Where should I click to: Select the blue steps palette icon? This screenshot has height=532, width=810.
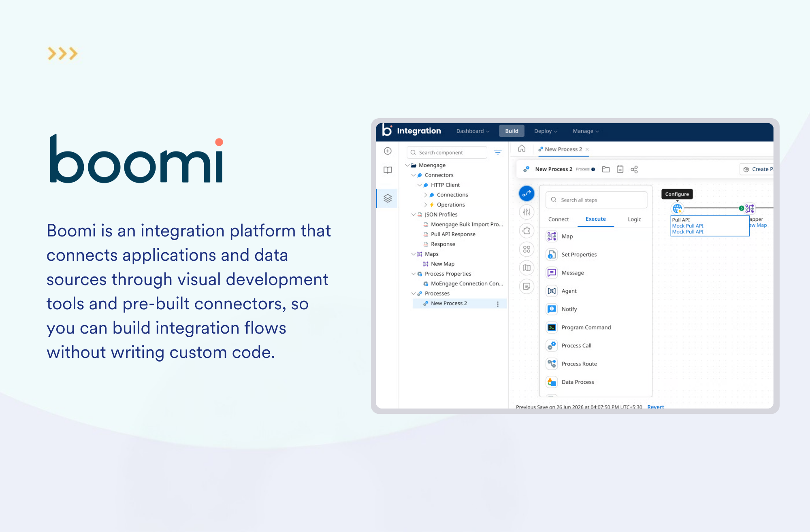(526, 194)
